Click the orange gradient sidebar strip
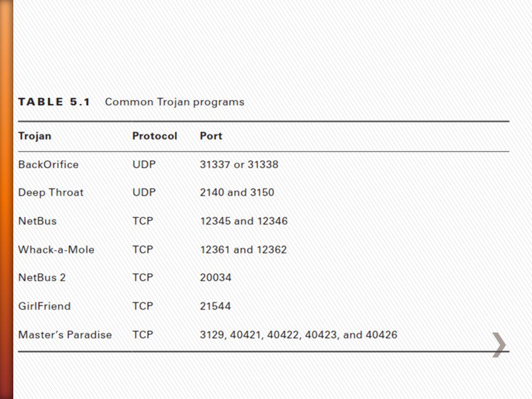The image size is (532, 399). pyautogui.click(x=7, y=199)
